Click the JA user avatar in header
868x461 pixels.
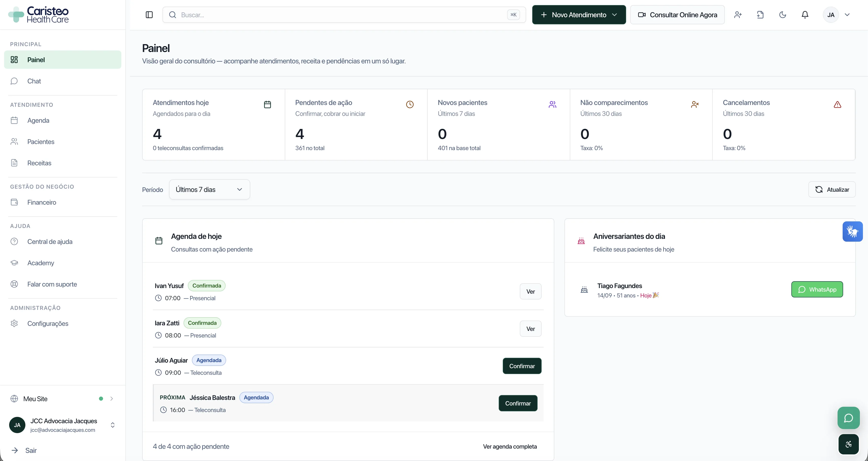831,15
